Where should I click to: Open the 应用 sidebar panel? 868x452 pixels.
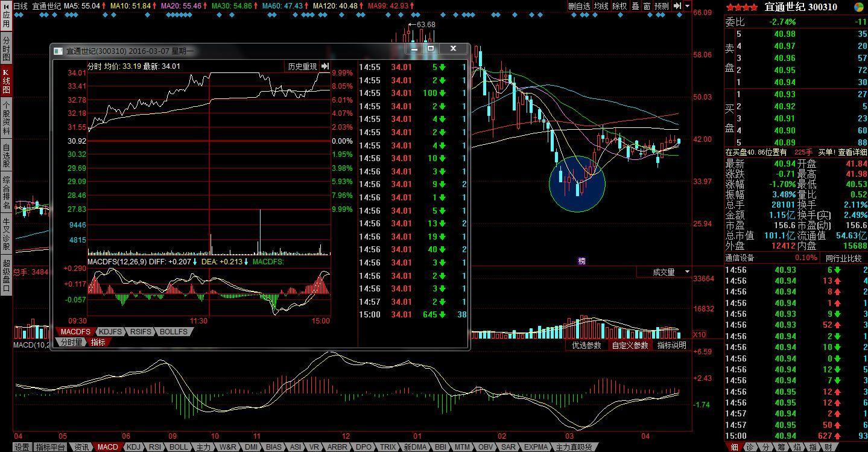point(6,16)
